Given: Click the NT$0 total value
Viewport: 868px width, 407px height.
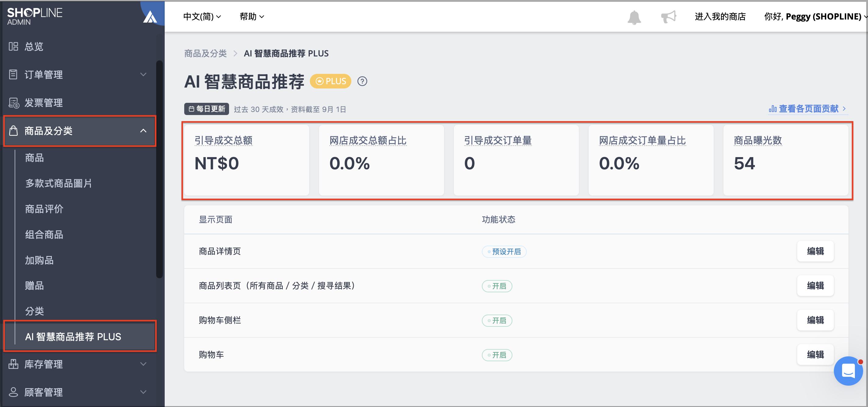Looking at the screenshot, I should click(217, 163).
